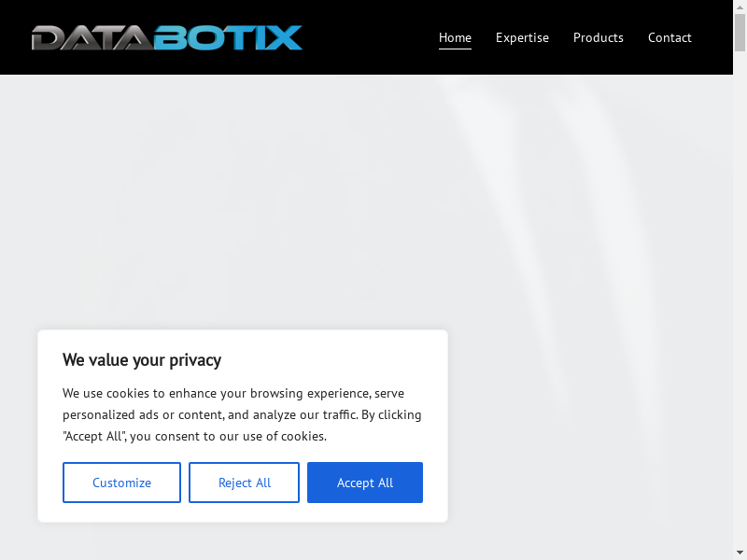Screen dimensions: 747x560
Task: Reject all cookies
Action: (244, 483)
